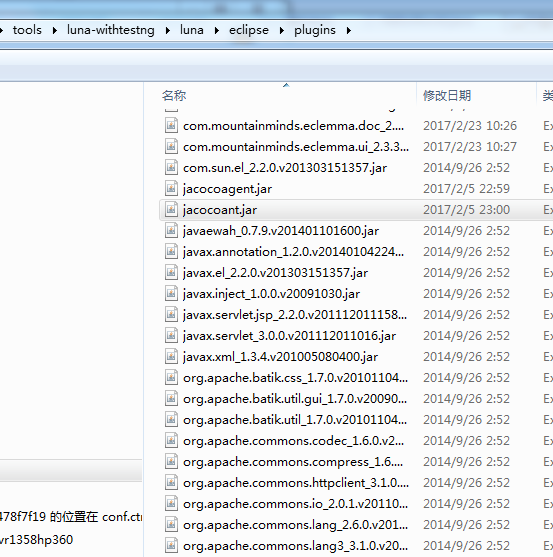Click the org.apache.batik.util.gui jar icon
Image resolution: width=553 pixels, height=557 pixels.
[x=171, y=398]
